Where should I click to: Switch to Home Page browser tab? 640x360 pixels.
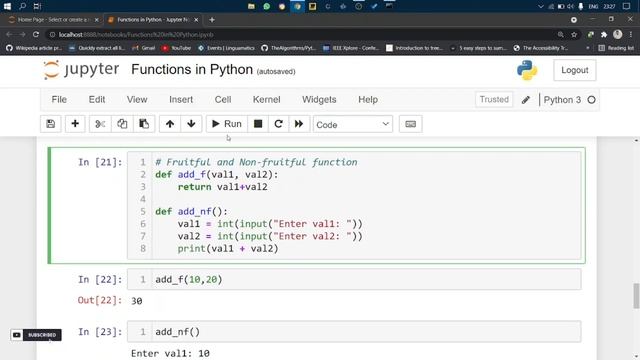tap(52, 20)
